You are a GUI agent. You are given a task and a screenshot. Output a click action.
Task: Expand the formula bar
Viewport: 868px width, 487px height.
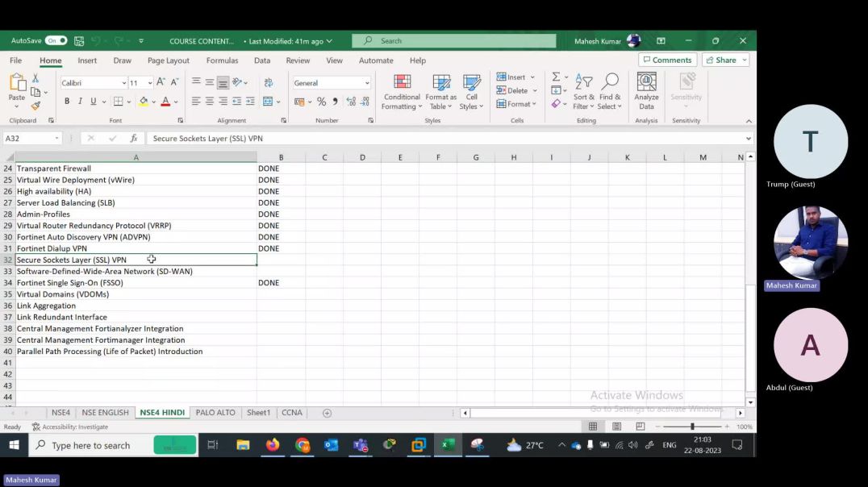click(x=749, y=139)
